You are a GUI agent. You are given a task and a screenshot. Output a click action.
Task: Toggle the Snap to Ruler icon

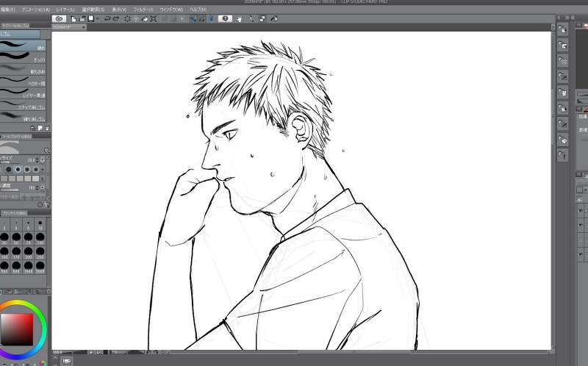193,18
